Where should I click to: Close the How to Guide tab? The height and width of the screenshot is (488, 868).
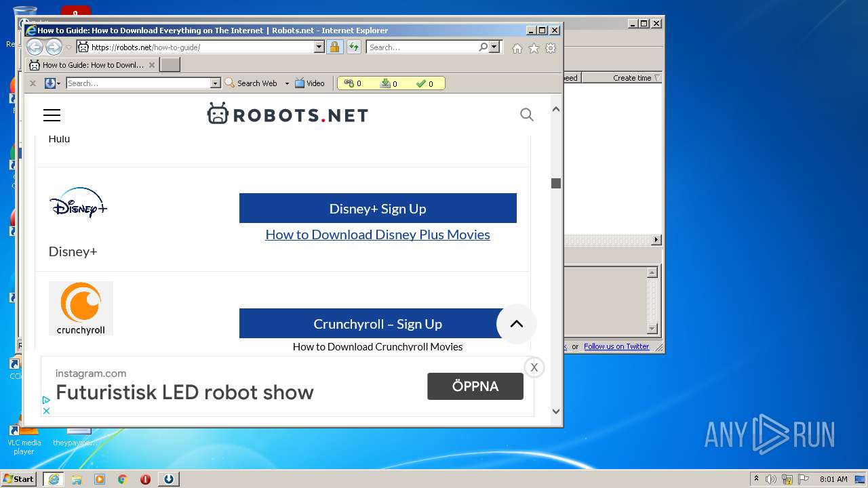coord(152,65)
